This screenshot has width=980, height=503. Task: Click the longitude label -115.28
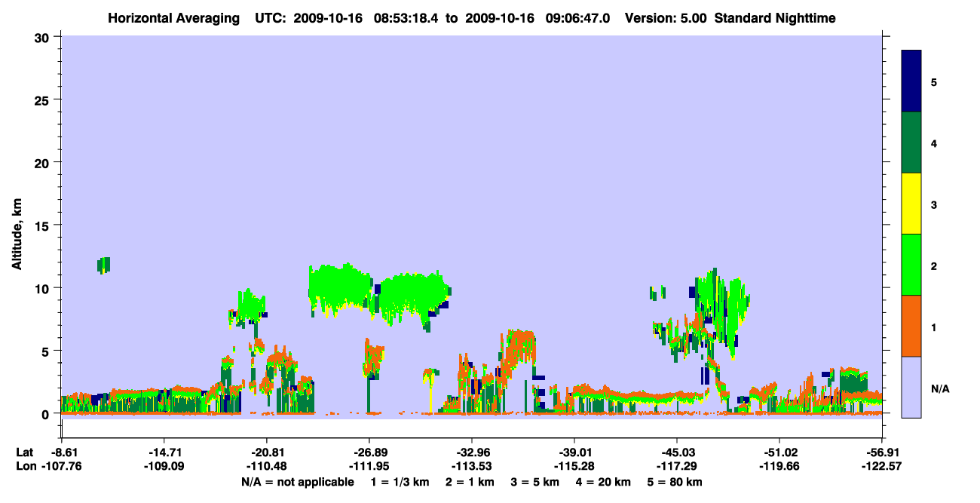[x=574, y=466]
